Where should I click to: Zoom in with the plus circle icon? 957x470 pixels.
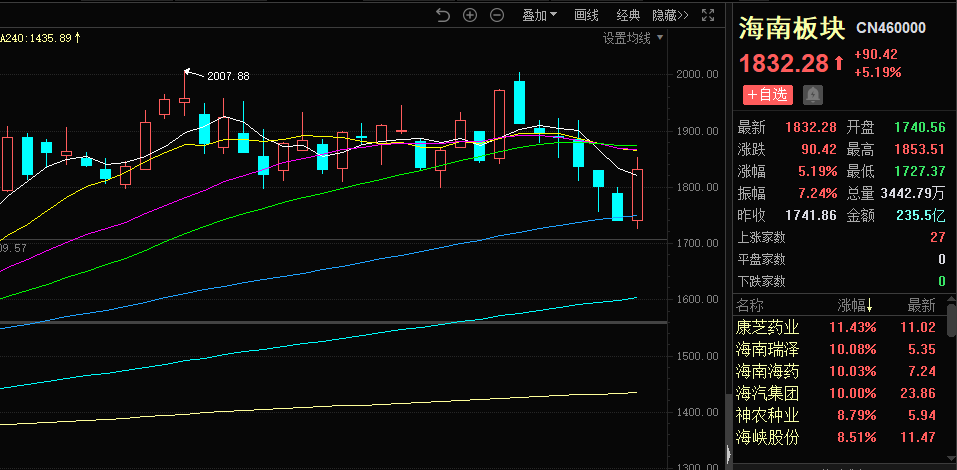pos(470,15)
